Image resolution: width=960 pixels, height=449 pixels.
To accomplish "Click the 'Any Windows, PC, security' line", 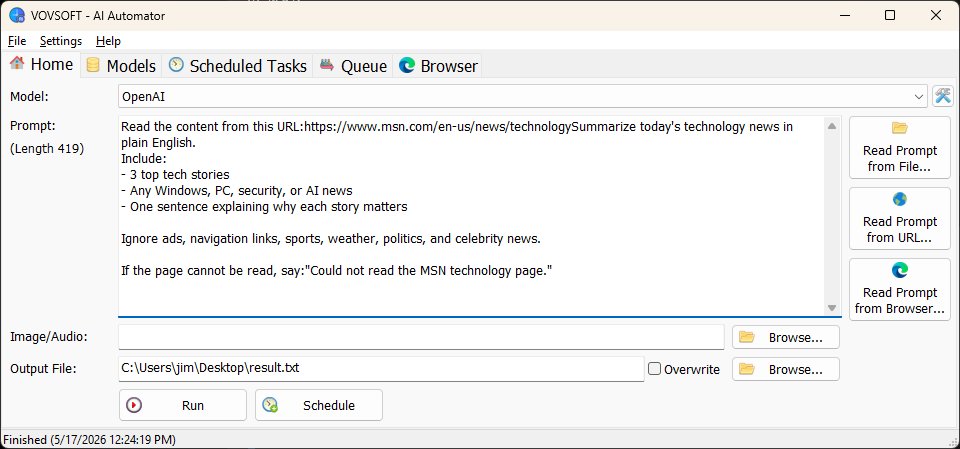I will coord(237,191).
